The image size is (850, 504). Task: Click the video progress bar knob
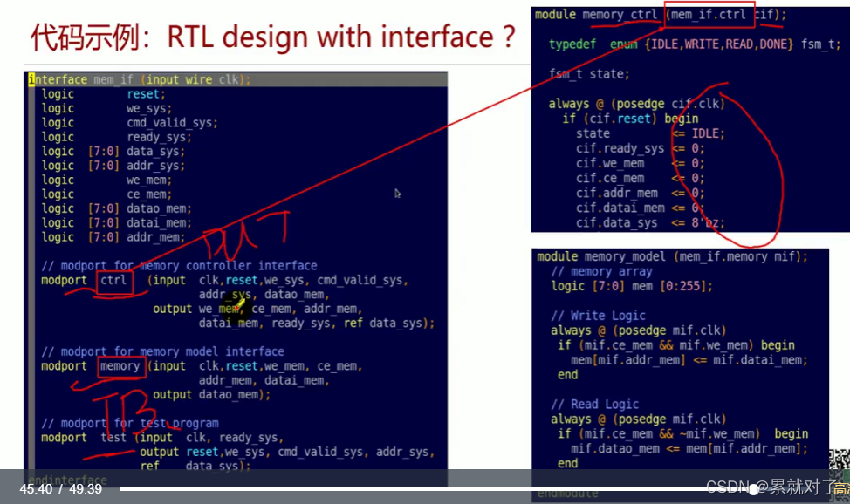click(x=753, y=489)
